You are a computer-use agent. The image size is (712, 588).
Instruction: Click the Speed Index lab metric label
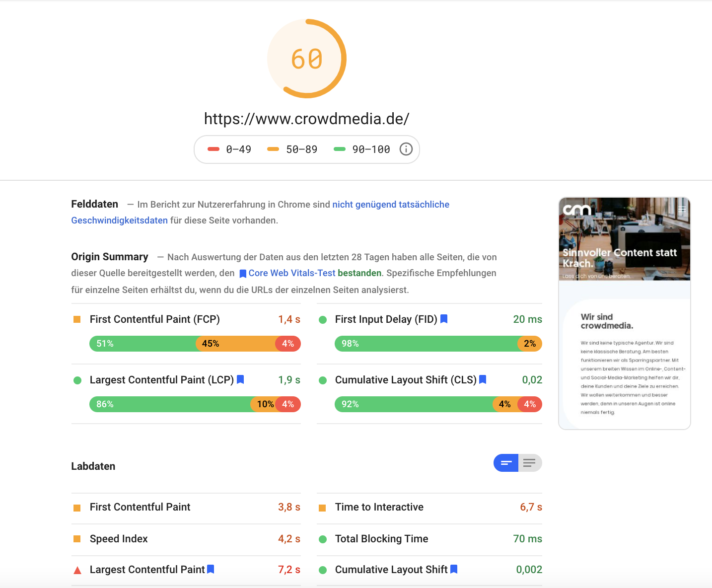[x=119, y=538]
